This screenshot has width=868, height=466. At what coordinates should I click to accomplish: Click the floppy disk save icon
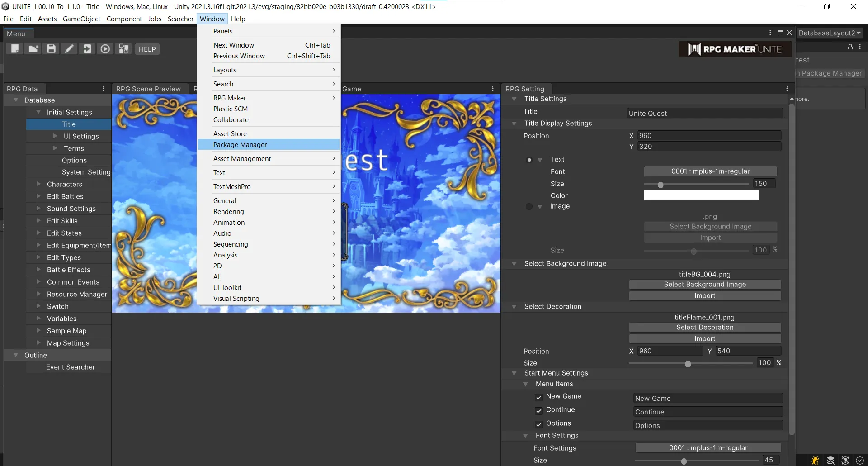click(51, 49)
